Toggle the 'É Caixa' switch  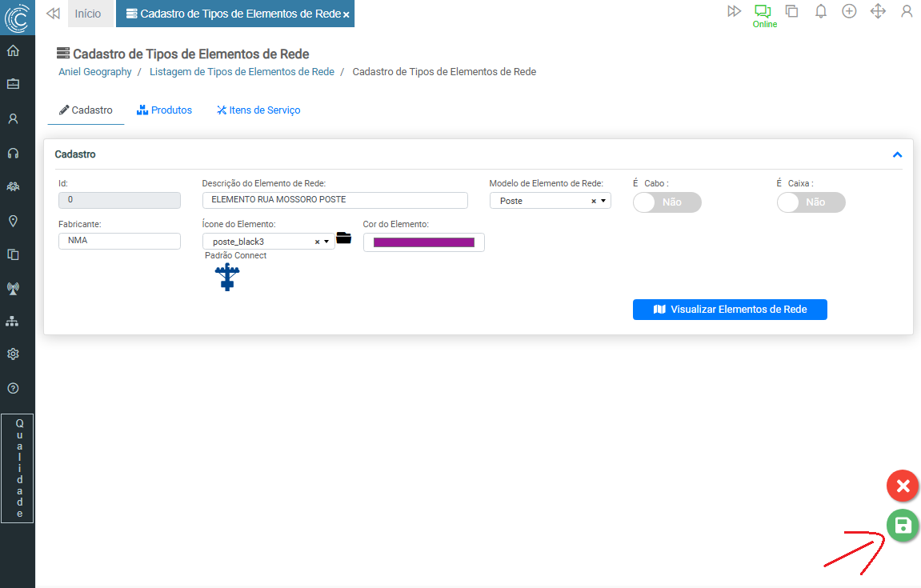tap(811, 202)
